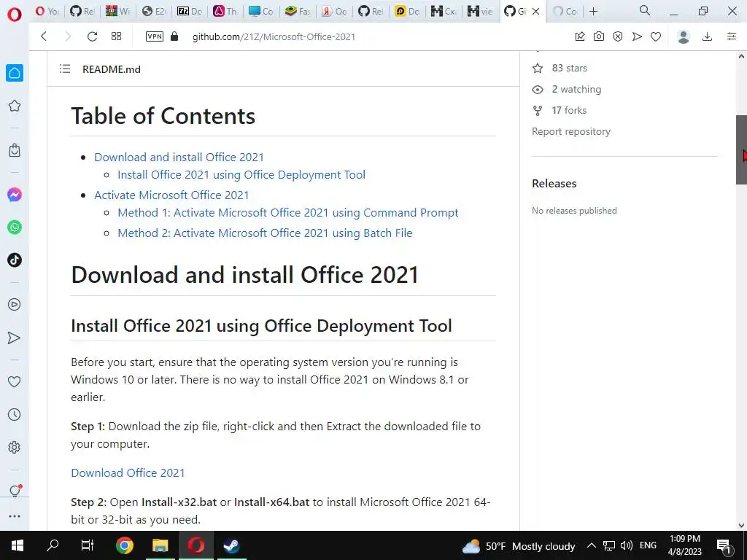The image size is (747, 560).
Task: Reload the current GitHub page
Action: 92,36
